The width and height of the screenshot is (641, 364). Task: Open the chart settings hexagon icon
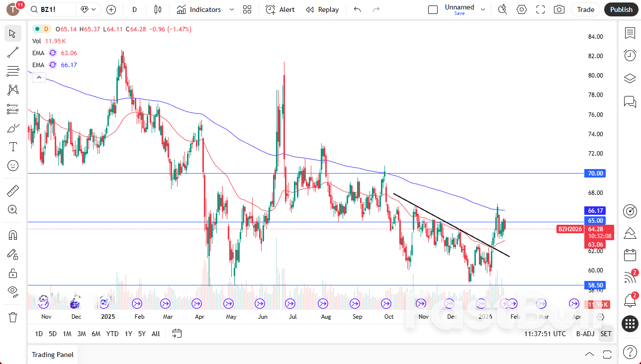tap(521, 9)
